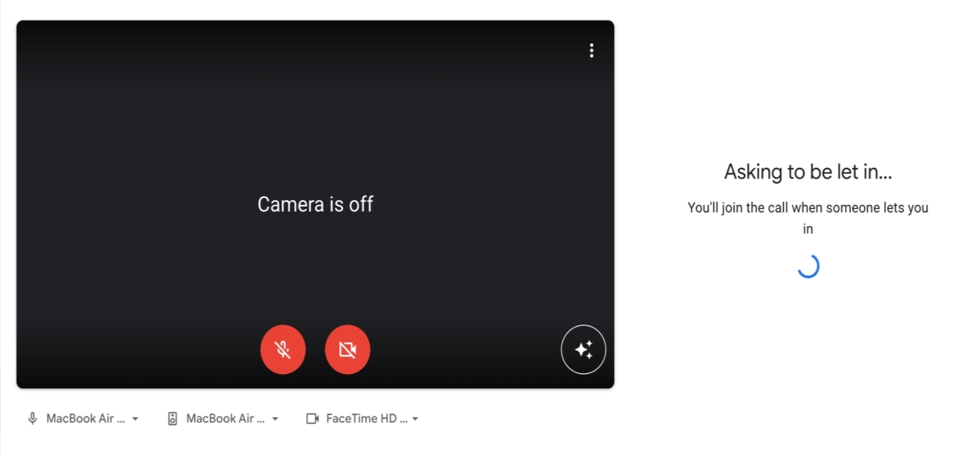Click the crossed-out camera glyph
Image resolution: width=980 pixels, height=455 pixels.
tap(347, 350)
